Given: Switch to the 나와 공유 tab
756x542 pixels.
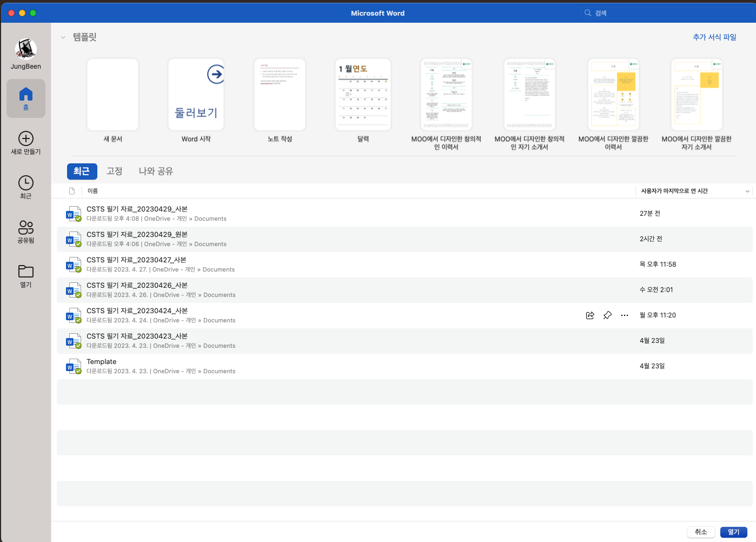Looking at the screenshot, I should [x=156, y=171].
